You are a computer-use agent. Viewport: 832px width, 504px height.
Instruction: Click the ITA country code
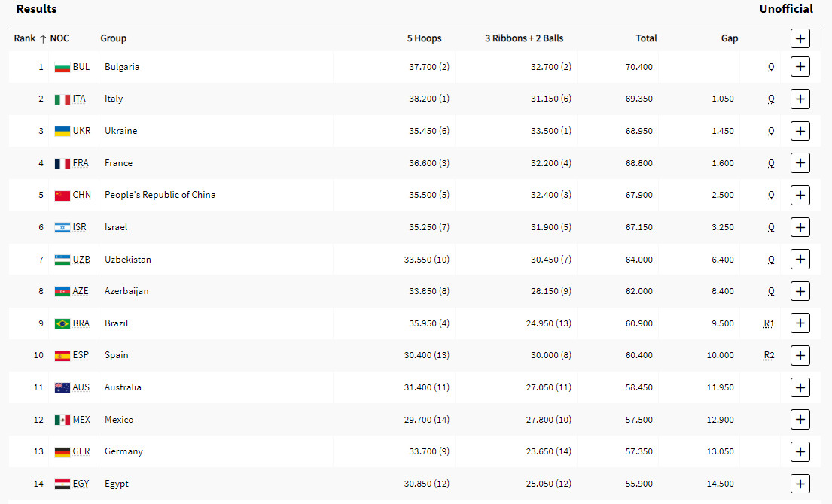[79, 99]
